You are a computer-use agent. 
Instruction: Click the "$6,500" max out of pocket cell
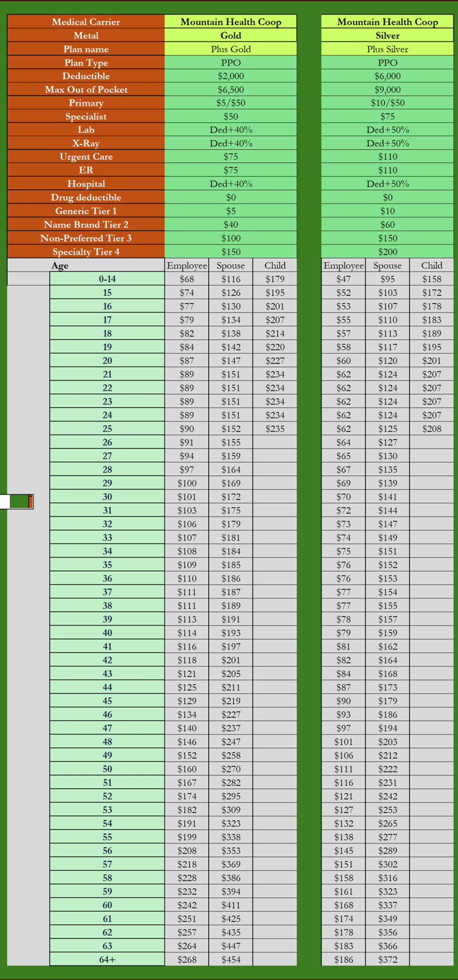coord(231,89)
